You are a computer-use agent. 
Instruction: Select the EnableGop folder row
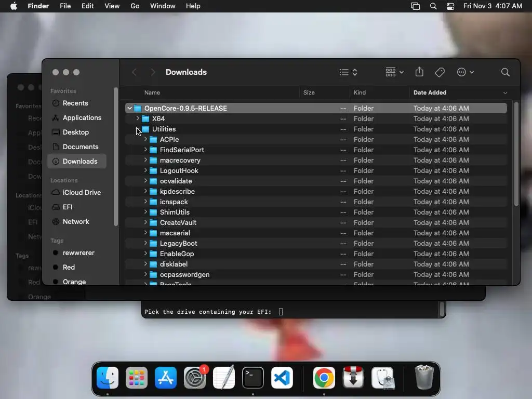[x=316, y=254]
